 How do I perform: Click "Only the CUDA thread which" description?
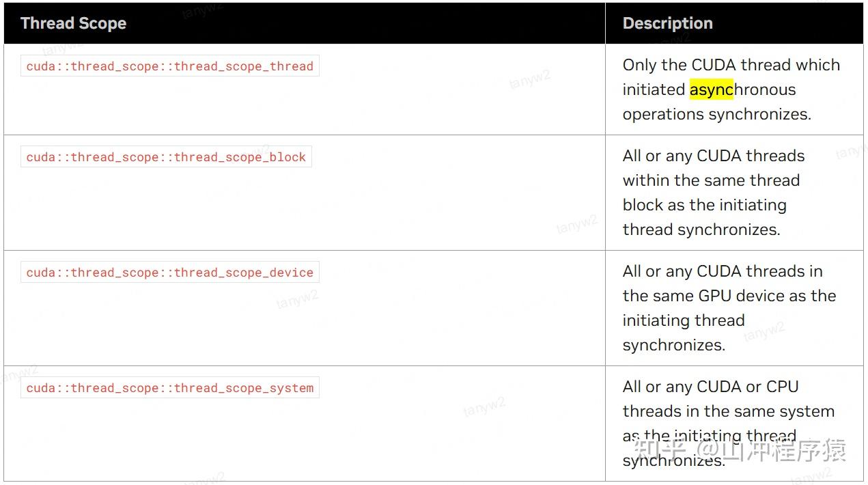(731, 65)
